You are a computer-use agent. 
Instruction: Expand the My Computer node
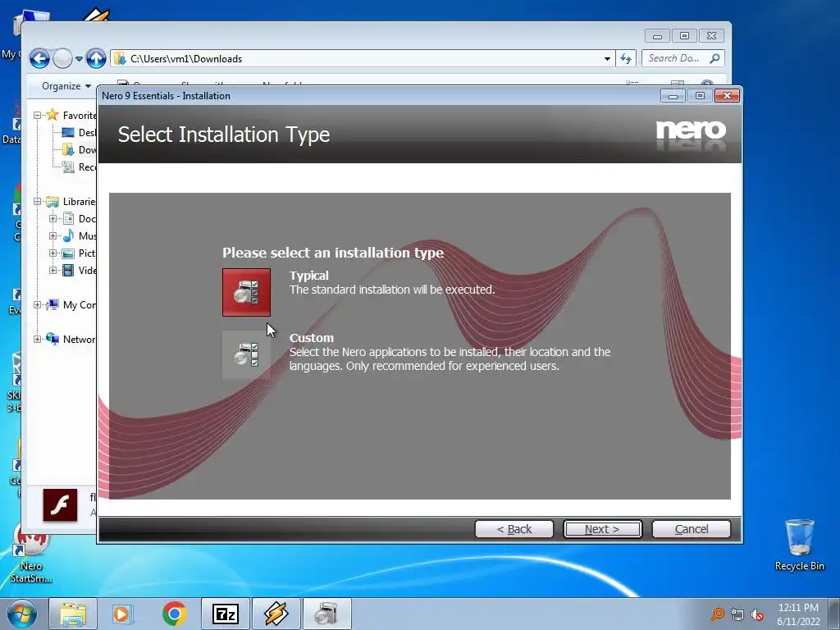tap(37, 305)
